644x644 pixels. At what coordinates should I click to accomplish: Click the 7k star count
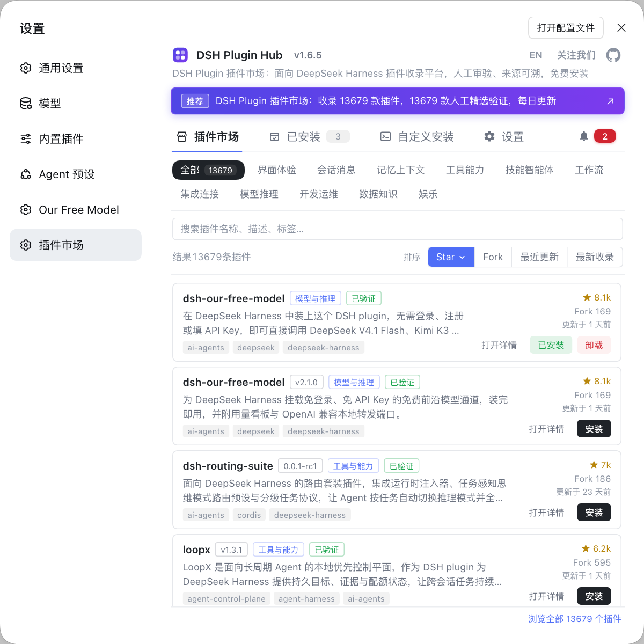tap(600, 465)
